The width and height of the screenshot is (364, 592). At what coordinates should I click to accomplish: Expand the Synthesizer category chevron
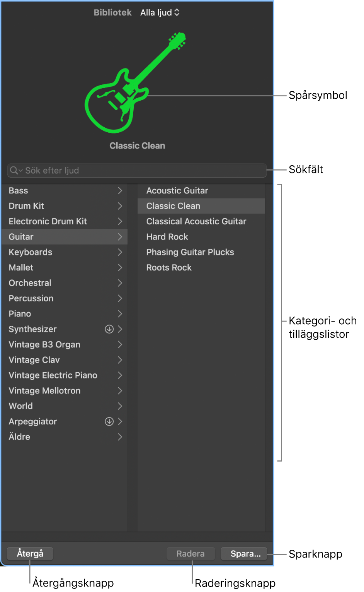120,329
